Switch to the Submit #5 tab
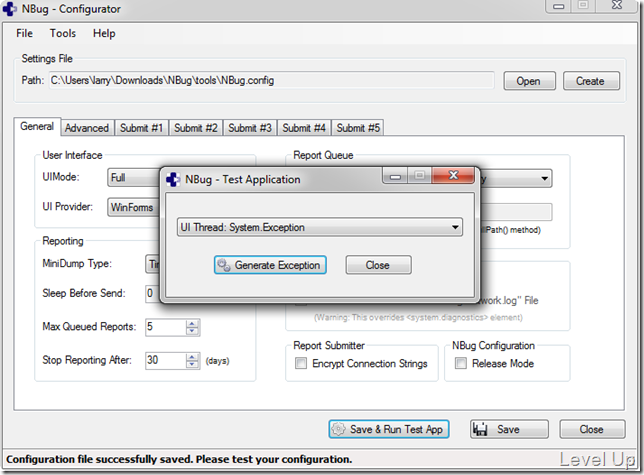Viewport: 644px width, 475px height. pyautogui.click(x=358, y=128)
